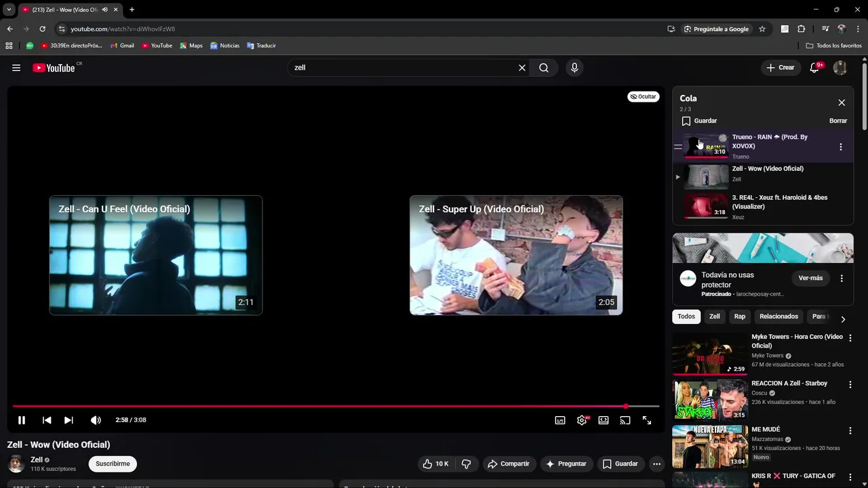Select the Relacionados filter chip

(x=778, y=317)
